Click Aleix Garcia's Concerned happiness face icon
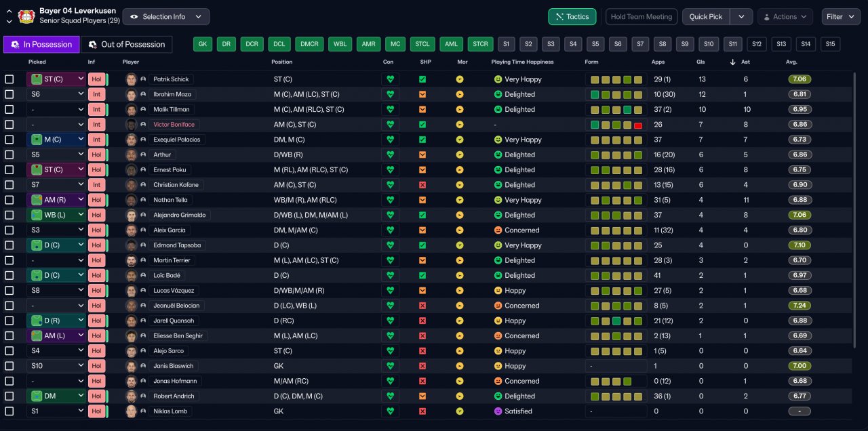Viewport: 868px width, 431px height. pos(498,230)
